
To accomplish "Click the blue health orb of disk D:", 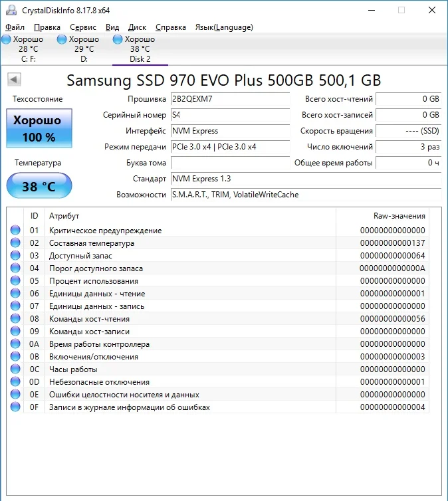I will 62,39.
